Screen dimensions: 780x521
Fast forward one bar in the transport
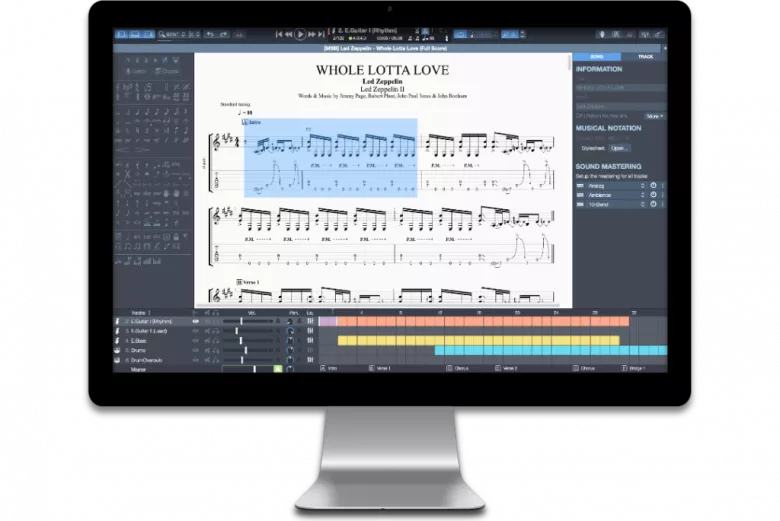click(312, 34)
